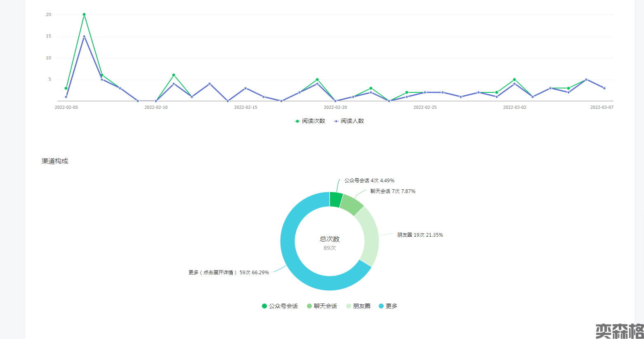Screen dimensions: 644x339
Task: Toggle 朋友圈 in the donut chart legend
Action: click(x=358, y=306)
